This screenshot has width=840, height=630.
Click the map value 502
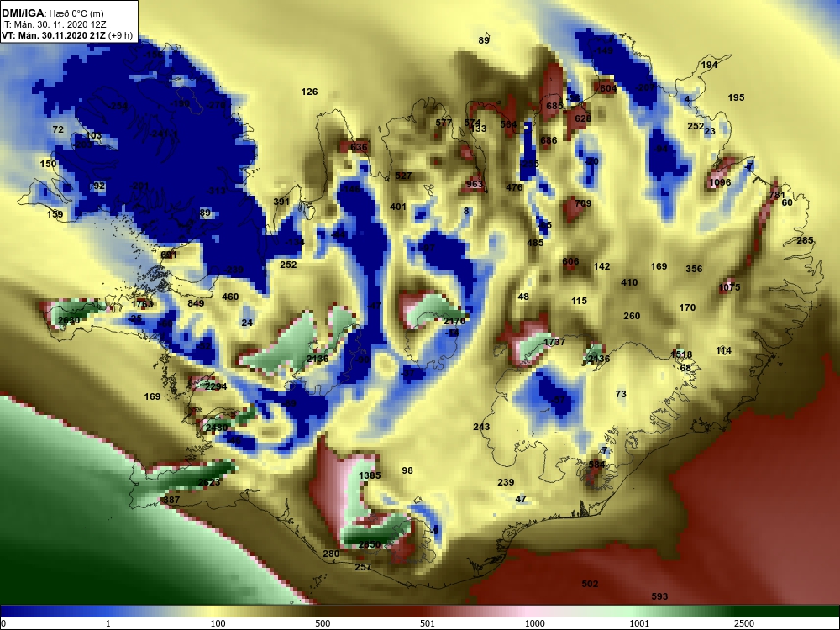(x=590, y=585)
